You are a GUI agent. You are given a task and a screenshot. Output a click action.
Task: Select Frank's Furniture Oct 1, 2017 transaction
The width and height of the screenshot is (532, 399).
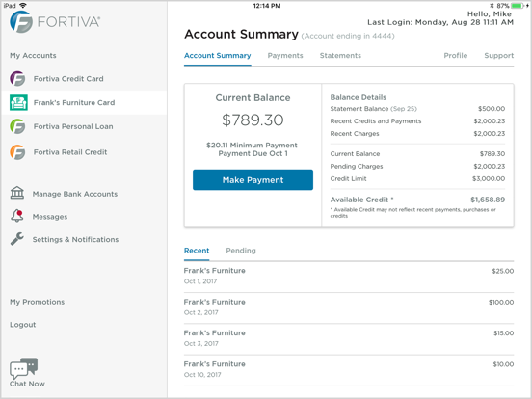point(349,277)
